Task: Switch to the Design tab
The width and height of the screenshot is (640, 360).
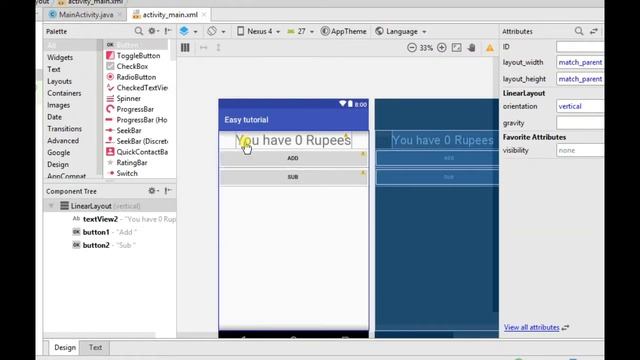Action: pyautogui.click(x=65, y=347)
